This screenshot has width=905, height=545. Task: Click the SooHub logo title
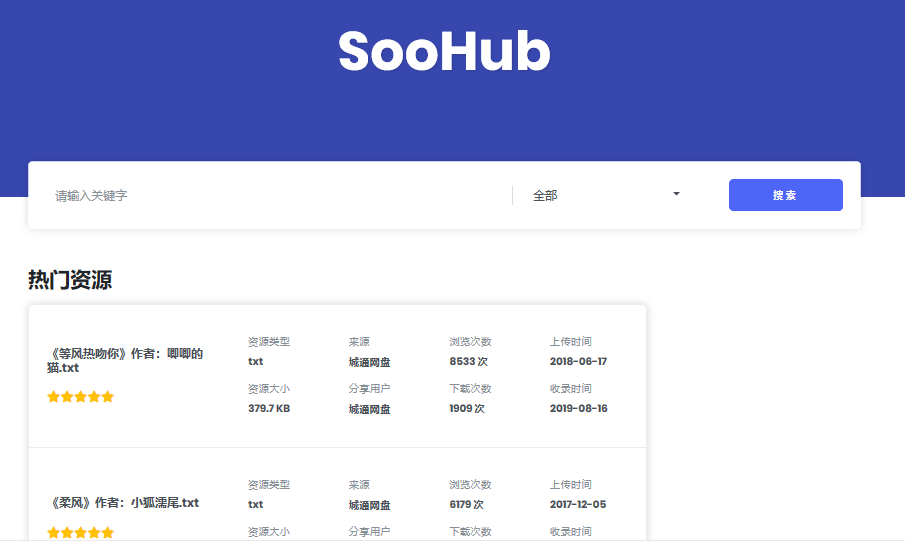(x=444, y=52)
